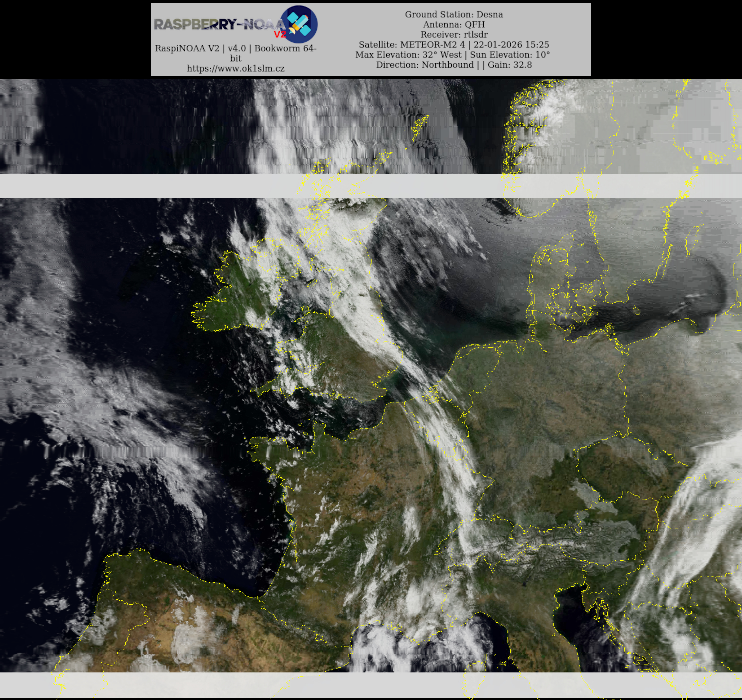The image size is (742, 700).
Task: Click the red V2 badge on logo
Action: 280,34
